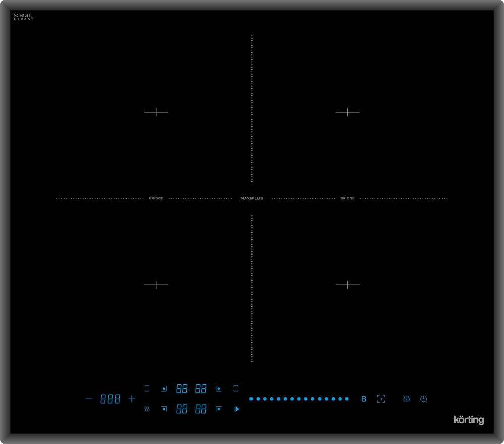Increase timer with the plus button
The height and width of the screenshot is (444, 504).
[132, 399]
